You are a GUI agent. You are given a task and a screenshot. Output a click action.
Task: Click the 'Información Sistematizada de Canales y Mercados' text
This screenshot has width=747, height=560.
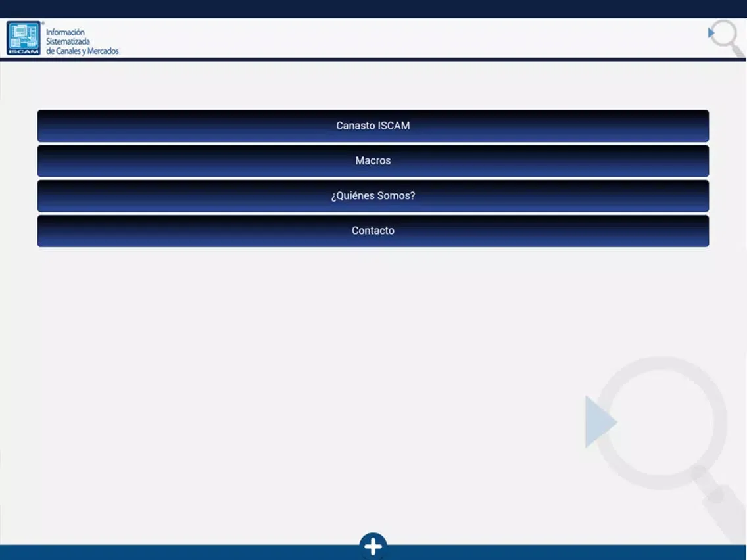(82, 41)
